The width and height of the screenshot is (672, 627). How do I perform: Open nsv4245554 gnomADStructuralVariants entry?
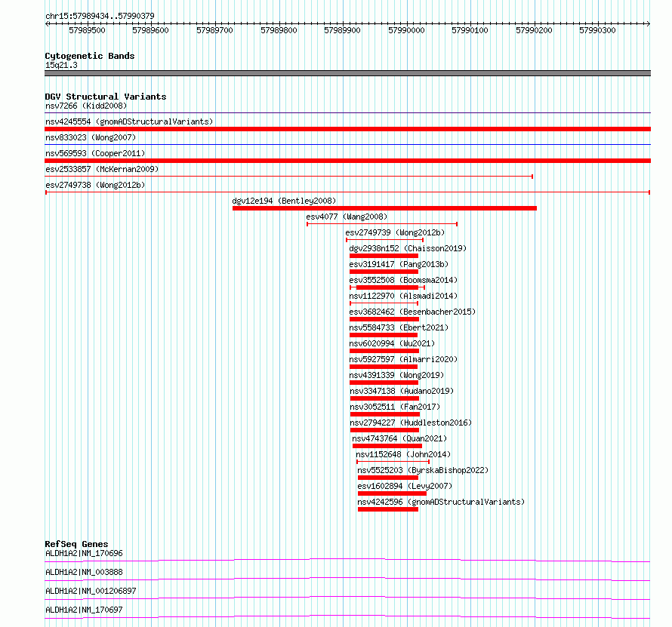tap(129, 121)
